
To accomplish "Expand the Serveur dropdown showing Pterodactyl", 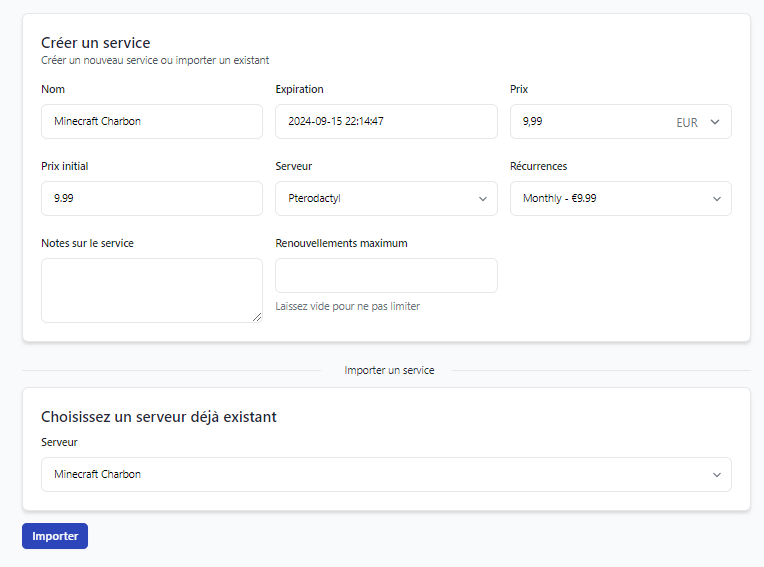I will click(x=386, y=198).
